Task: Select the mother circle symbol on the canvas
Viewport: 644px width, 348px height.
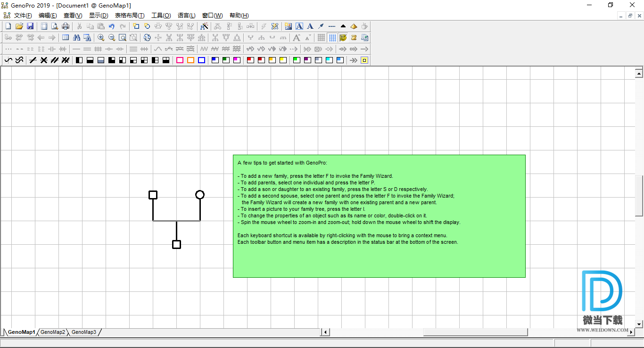Action: click(x=200, y=195)
